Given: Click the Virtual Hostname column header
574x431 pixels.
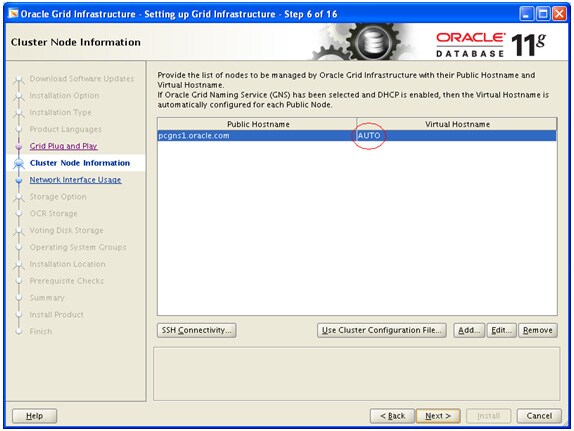Looking at the screenshot, I should coord(457,124).
